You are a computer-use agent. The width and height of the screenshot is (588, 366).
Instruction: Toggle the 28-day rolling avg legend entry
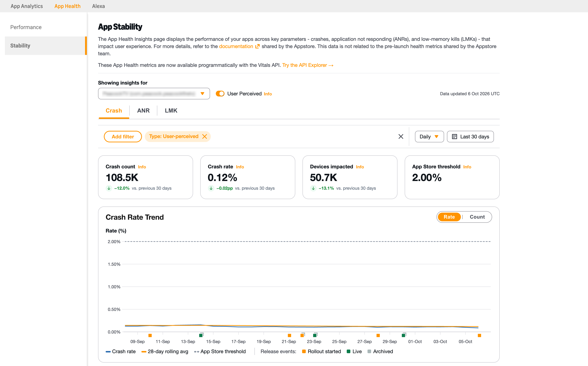pyautogui.click(x=165, y=352)
